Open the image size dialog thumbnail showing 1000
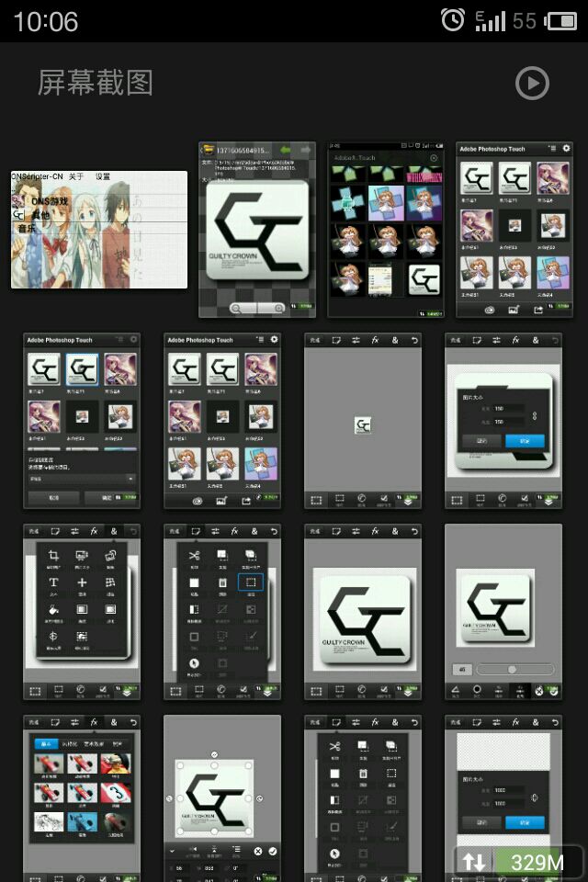Image resolution: width=588 pixels, height=882 pixels. coord(503,782)
